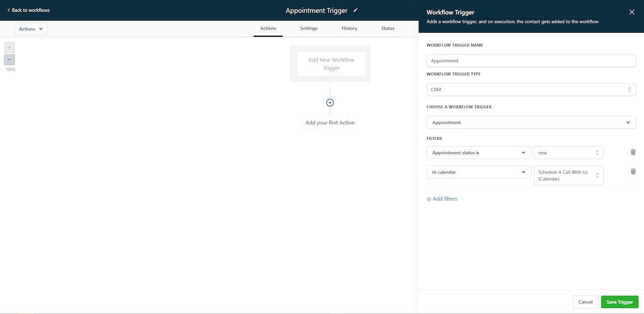Screen dimensions: 644x314
Task: Click Add filters link
Action: (x=442, y=199)
